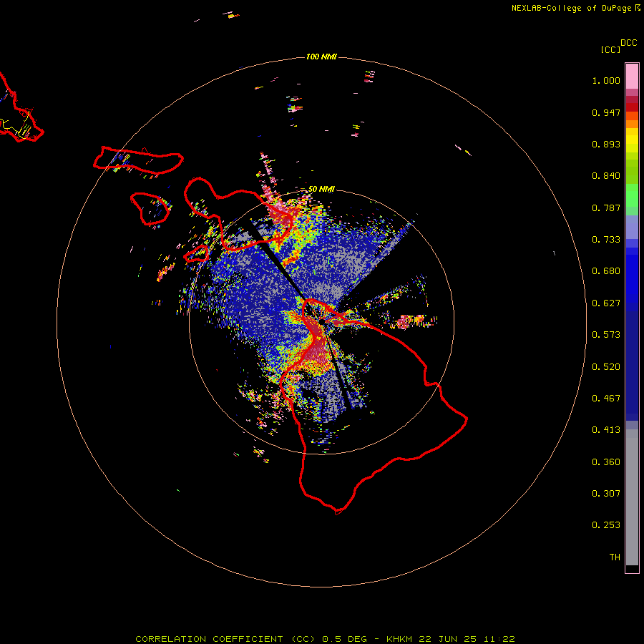Click the 0.680 scale value

[606, 271]
